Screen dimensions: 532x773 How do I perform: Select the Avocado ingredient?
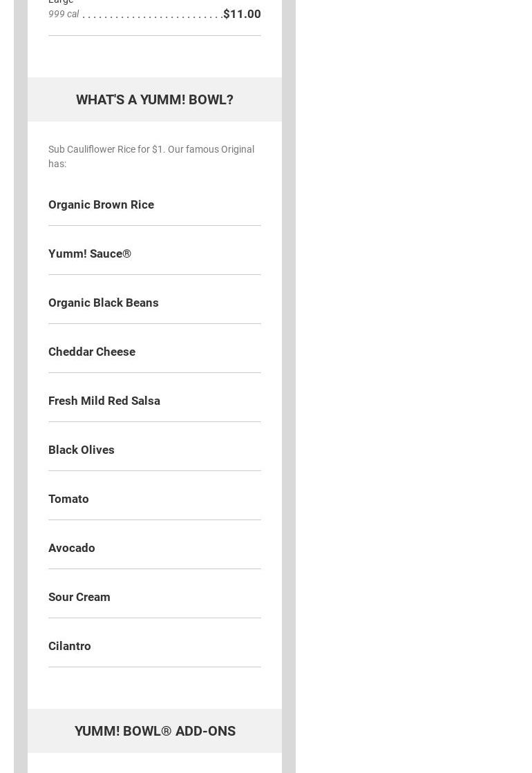pyautogui.click(x=72, y=548)
